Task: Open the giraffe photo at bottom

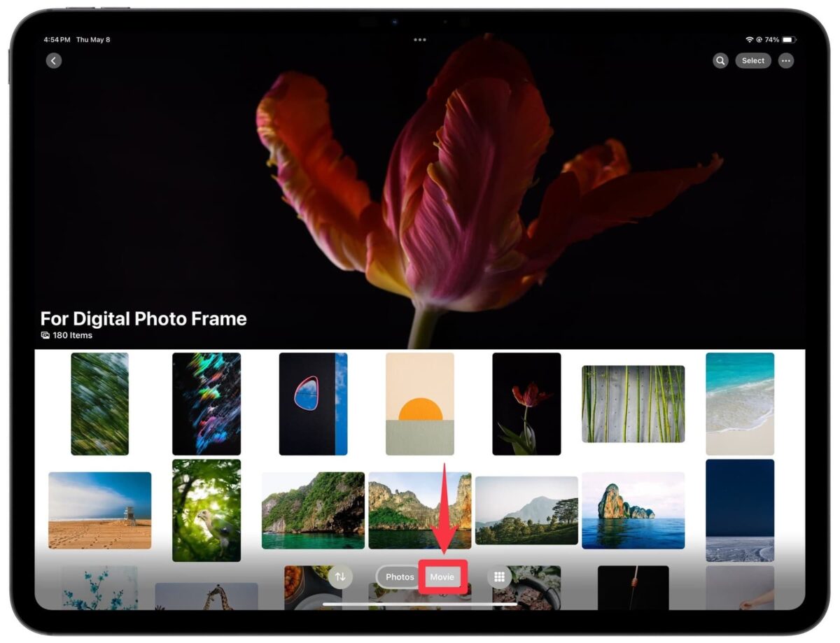Action: 206,596
